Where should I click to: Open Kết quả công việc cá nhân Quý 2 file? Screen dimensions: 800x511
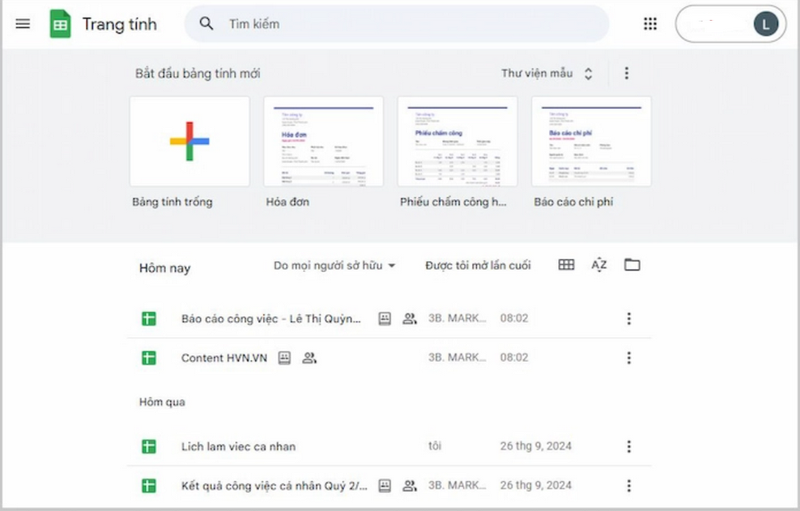pyautogui.click(x=274, y=486)
